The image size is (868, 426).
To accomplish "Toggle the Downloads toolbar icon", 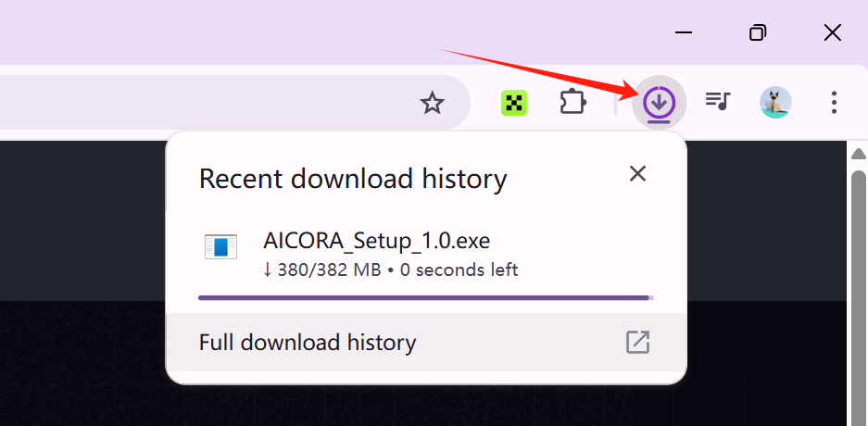I will tap(659, 103).
